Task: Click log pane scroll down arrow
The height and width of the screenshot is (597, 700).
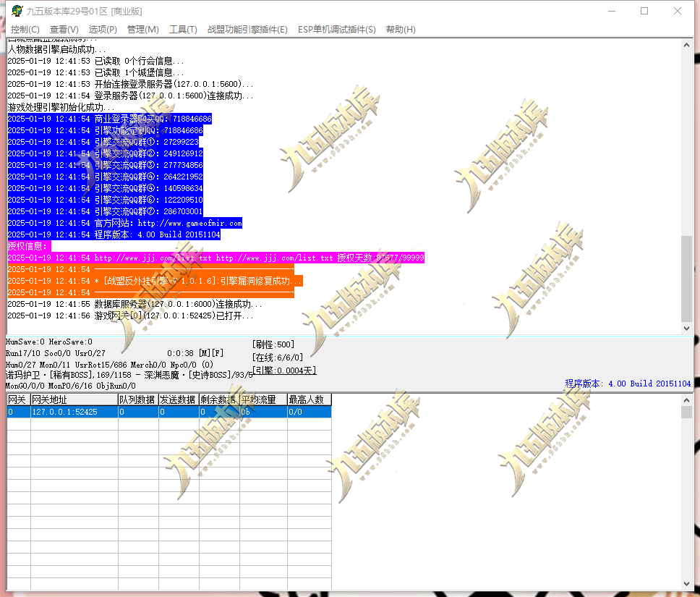Action: tap(686, 328)
